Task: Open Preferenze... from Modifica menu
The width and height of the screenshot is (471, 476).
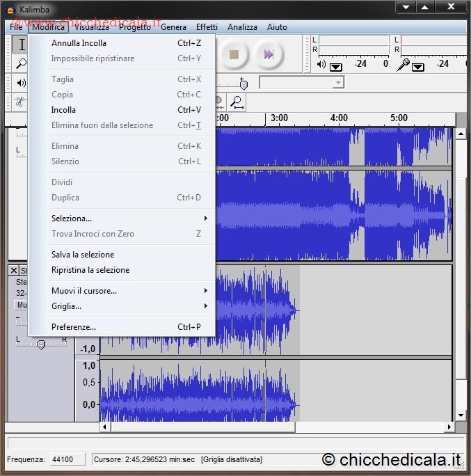Action: point(73,327)
